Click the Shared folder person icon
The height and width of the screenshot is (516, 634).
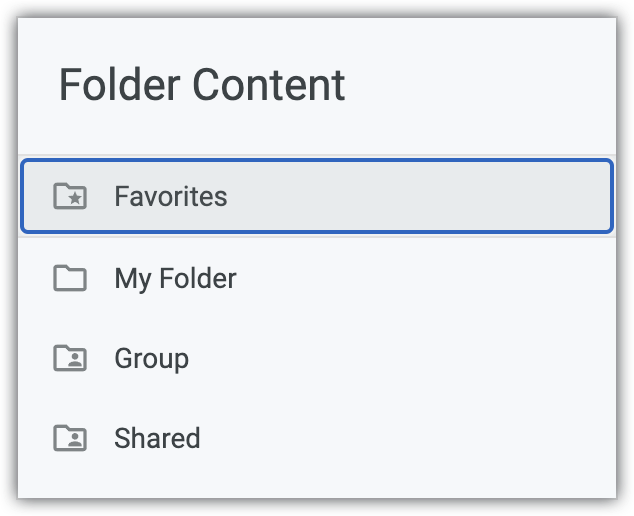(70, 438)
